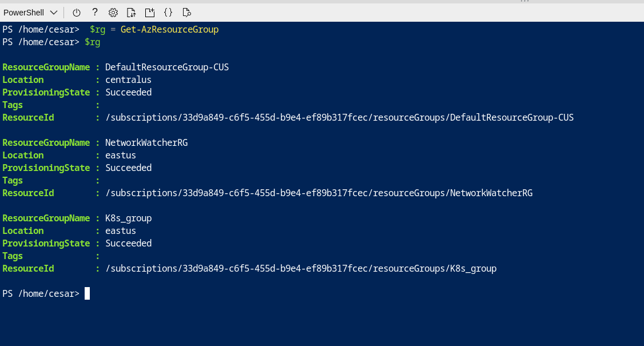Open a new session icon
Viewport: 644px width, 346px height.
pyautogui.click(x=150, y=13)
